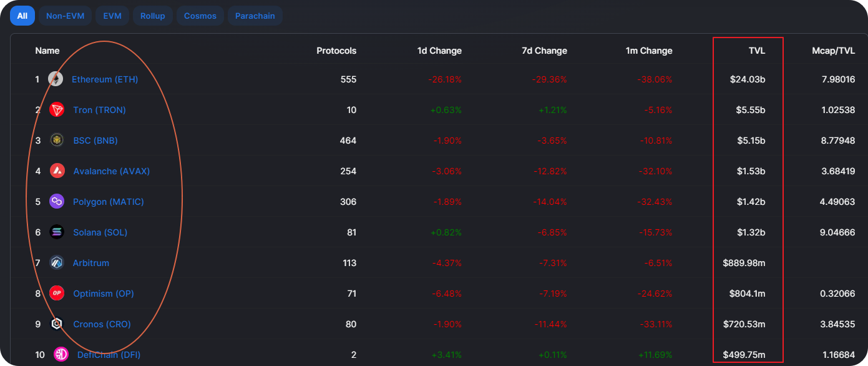Click the DefiChain logo icon

(61, 355)
